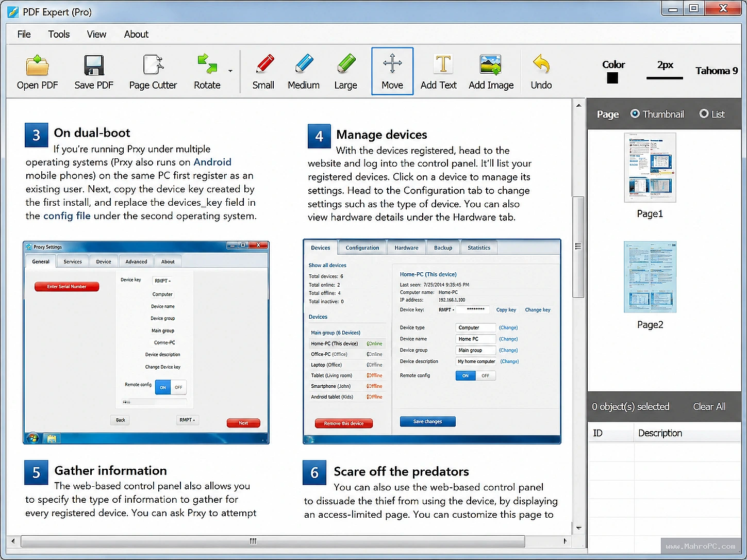The width and height of the screenshot is (747, 560).
Task: Click the 'Gather information' heading
Action: coord(111,470)
